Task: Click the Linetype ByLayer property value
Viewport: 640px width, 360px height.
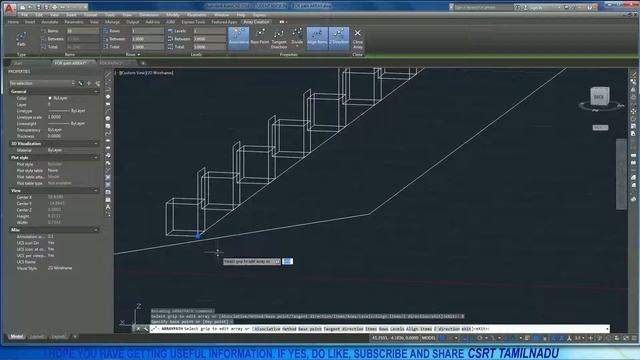Action: coord(67,111)
